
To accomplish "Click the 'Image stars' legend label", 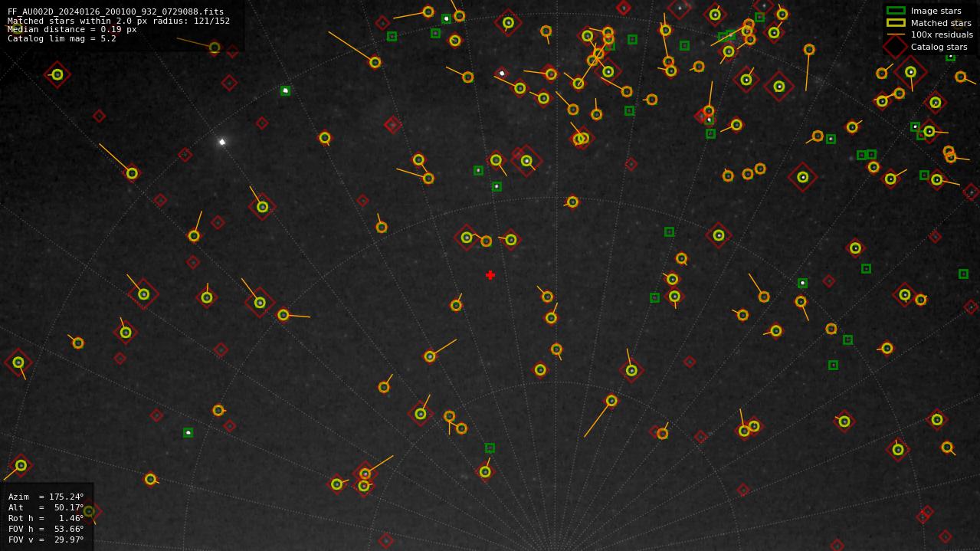I will pyautogui.click(x=936, y=11).
